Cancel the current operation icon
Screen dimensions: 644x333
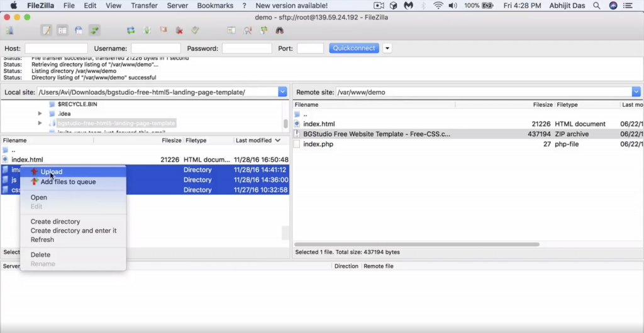[163, 30]
